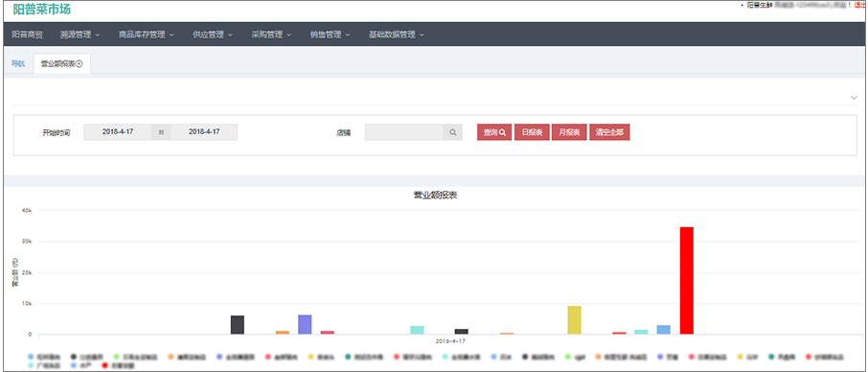This screenshot has width=868, height=372.
Task: Click the magnifier icon in 店铺 field
Action: click(452, 132)
